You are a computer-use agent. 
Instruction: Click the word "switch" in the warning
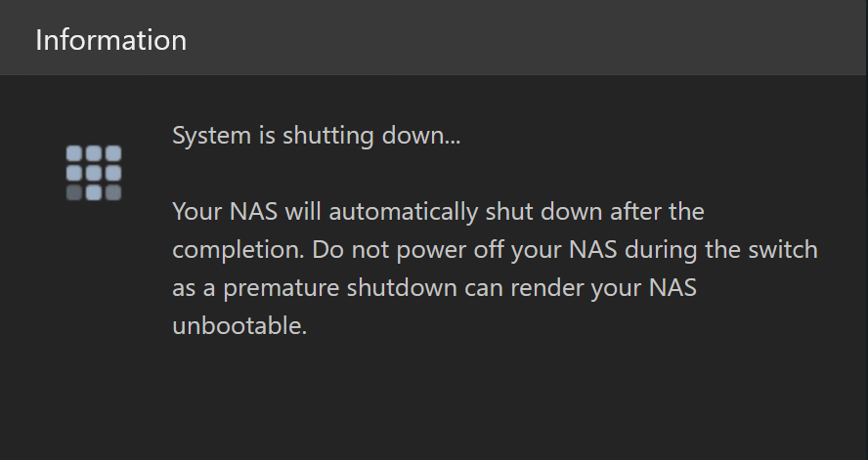click(x=783, y=249)
